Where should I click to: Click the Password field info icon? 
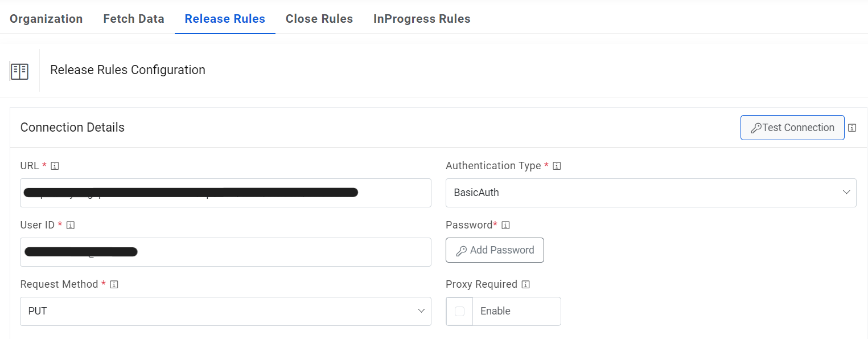tap(505, 225)
